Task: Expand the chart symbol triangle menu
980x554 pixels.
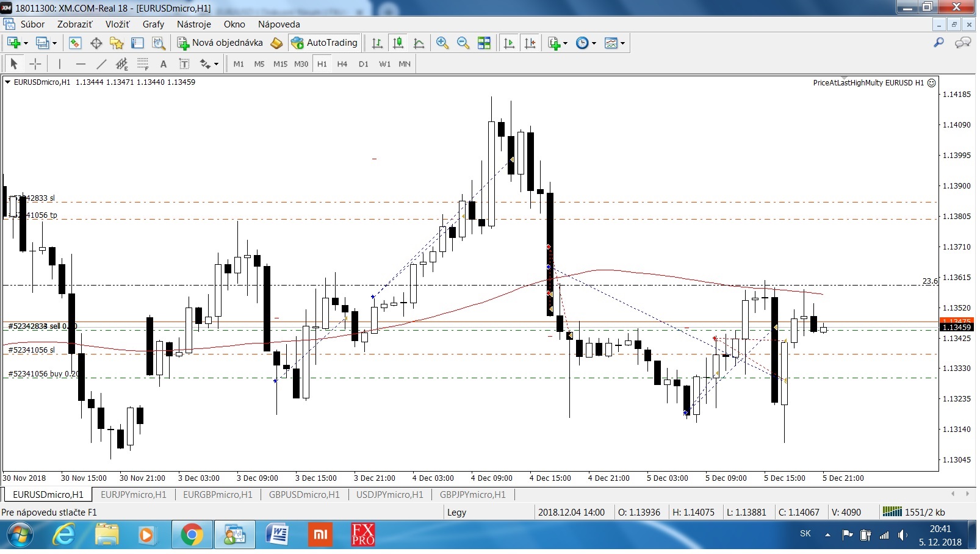Action: (x=7, y=82)
